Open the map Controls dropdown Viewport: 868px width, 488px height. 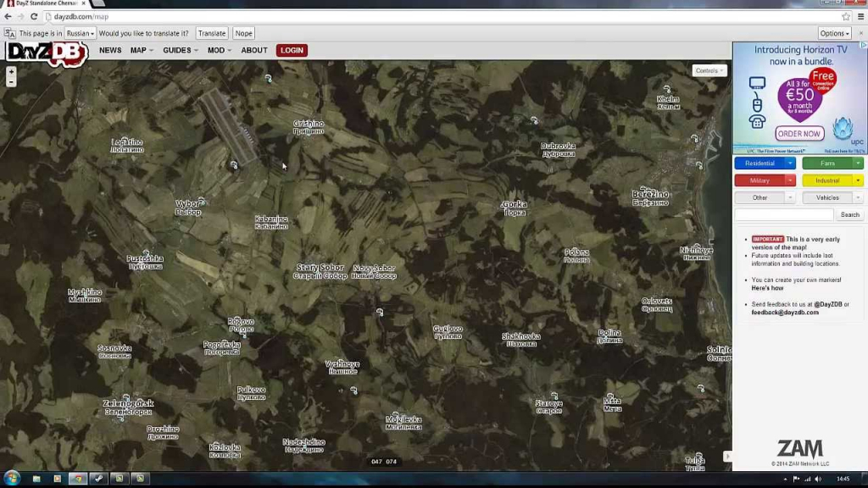(x=709, y=71)
